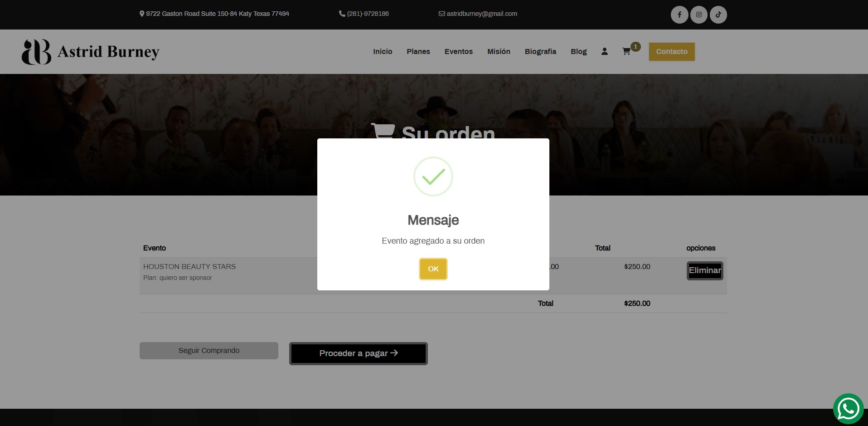Open the user account icon
868x426 pixels.
coord(604,52)
